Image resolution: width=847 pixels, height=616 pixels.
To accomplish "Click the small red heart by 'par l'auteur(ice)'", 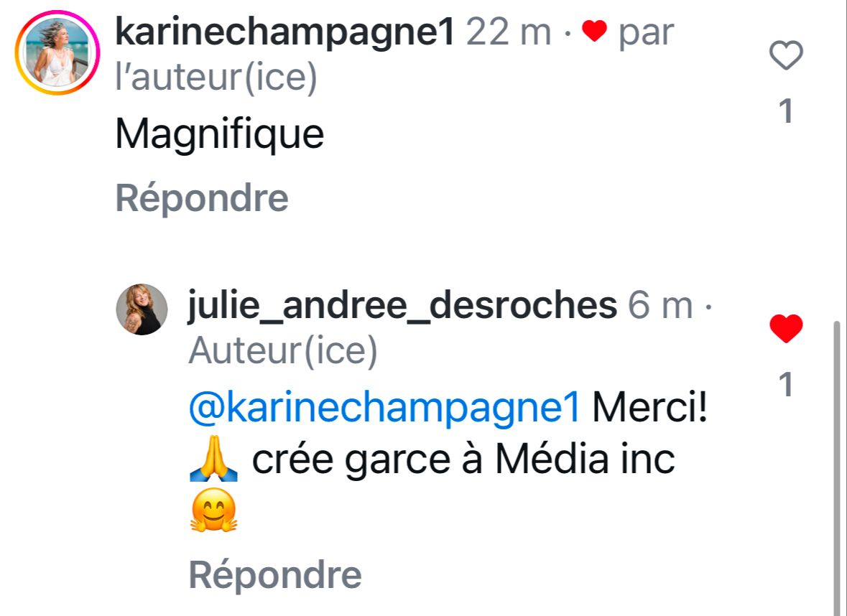I will tap(594, 32).
